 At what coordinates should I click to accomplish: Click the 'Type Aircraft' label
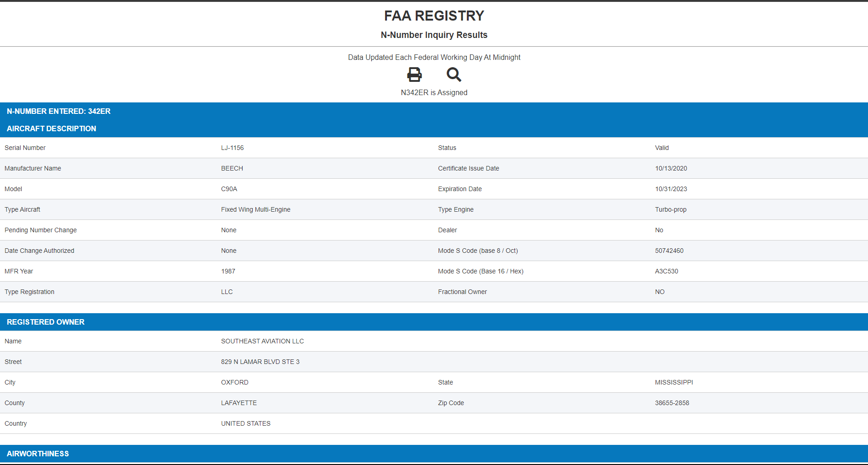22,209
